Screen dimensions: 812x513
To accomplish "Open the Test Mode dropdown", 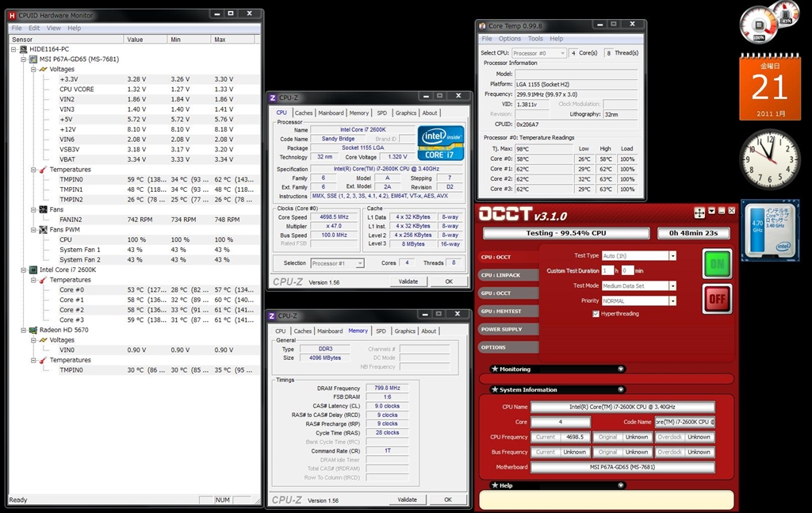I will [x=672, y=286].
